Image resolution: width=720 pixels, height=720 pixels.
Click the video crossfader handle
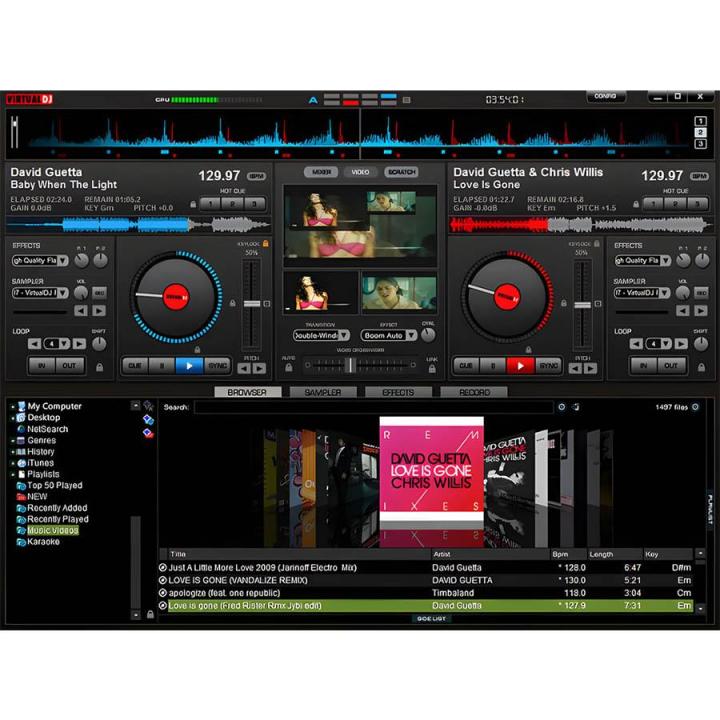350,366
